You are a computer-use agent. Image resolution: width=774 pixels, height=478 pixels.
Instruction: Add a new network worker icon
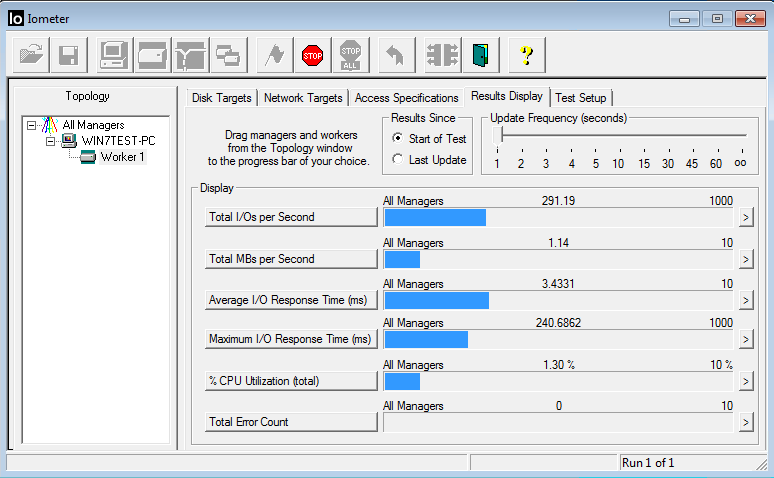point(191,55)
